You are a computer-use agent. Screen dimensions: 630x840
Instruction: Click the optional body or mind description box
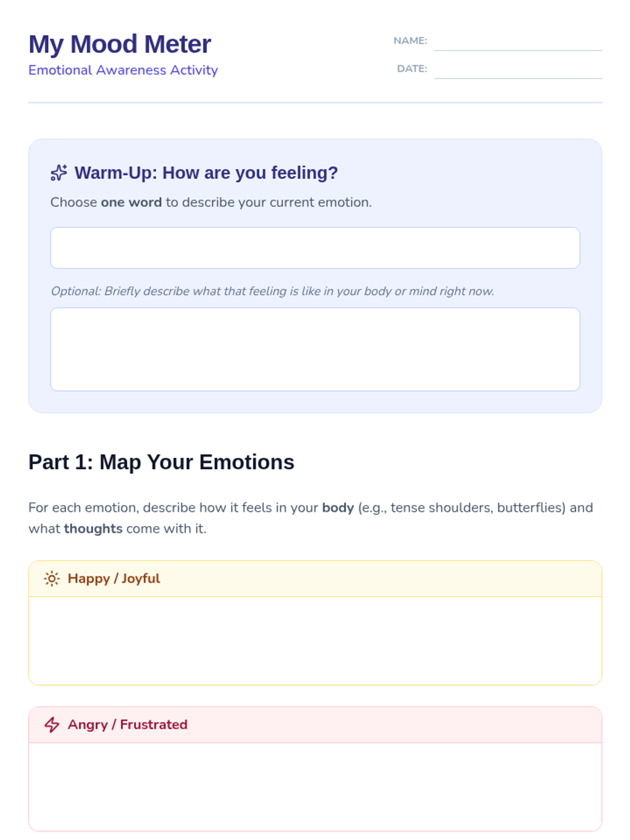point(315,349)
